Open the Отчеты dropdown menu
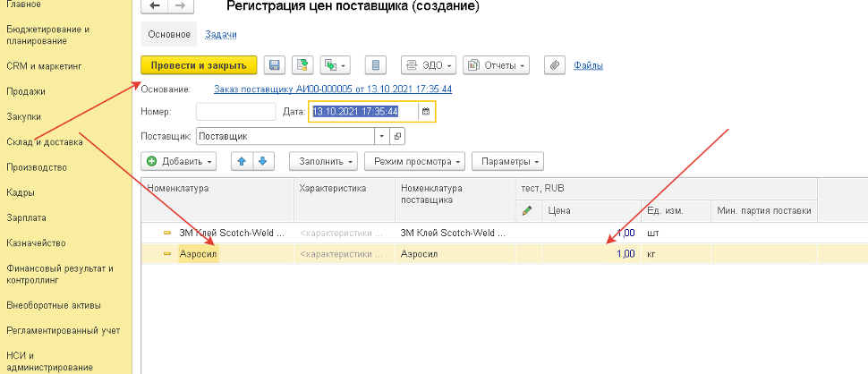868x374 pixels. 496,65
